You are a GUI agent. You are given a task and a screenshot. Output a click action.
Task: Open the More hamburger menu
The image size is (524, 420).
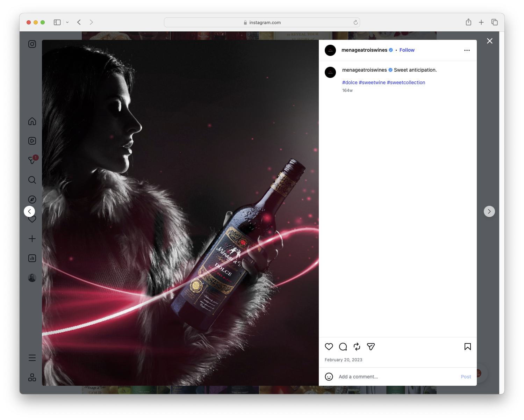coord(32,357)
